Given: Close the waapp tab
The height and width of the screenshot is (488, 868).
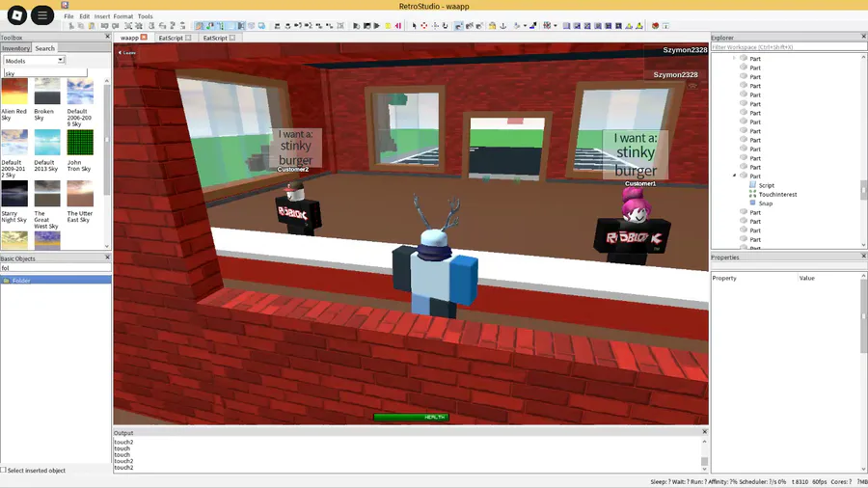Looking at the screenshot, I should coord(144,37).
